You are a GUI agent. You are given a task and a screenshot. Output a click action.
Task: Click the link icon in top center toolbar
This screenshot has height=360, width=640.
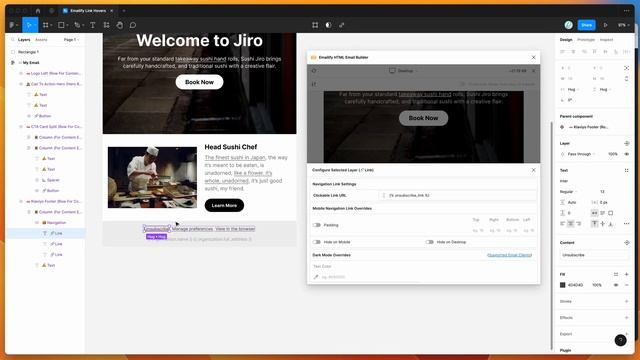(x=342, y=25)
